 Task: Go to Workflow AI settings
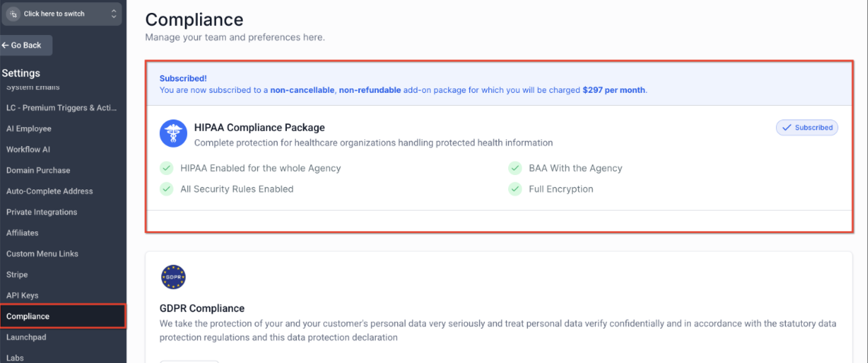point(28,150)
